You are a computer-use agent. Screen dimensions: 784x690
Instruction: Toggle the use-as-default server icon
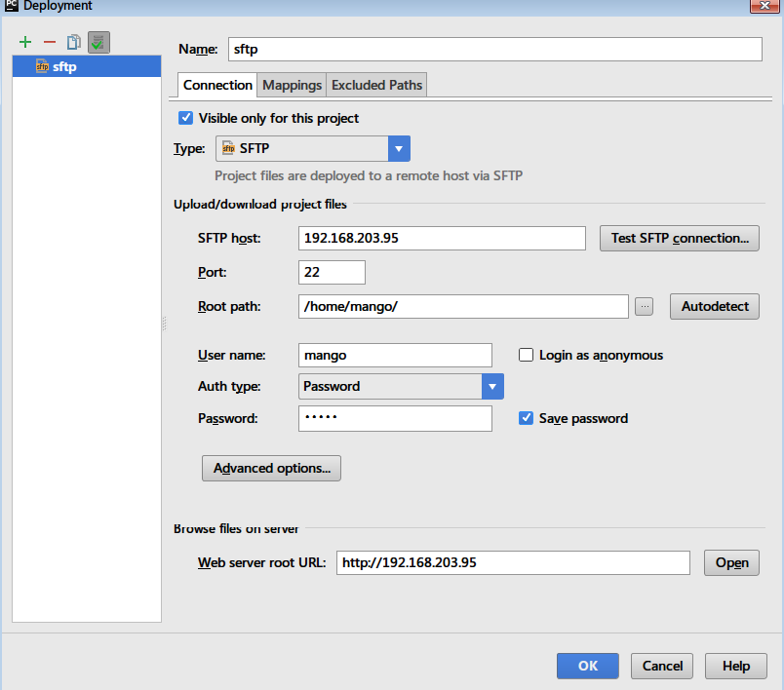point(98,42)
